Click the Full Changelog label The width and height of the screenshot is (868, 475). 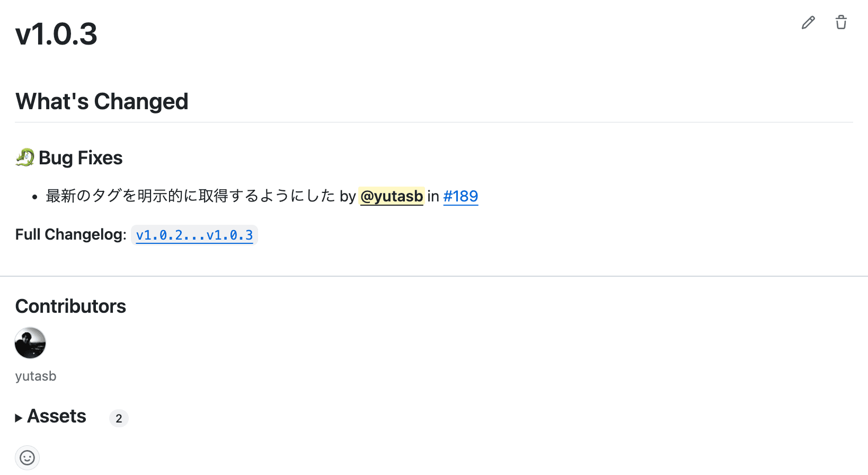coord(69,234)
